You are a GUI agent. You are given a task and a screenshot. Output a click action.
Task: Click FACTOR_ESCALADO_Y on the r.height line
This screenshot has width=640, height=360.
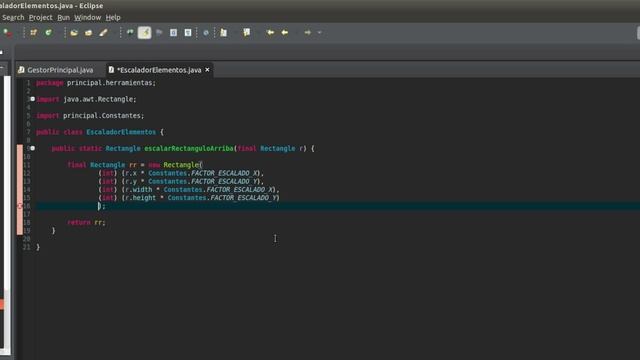pyautogui.click(x=244, y=198)
